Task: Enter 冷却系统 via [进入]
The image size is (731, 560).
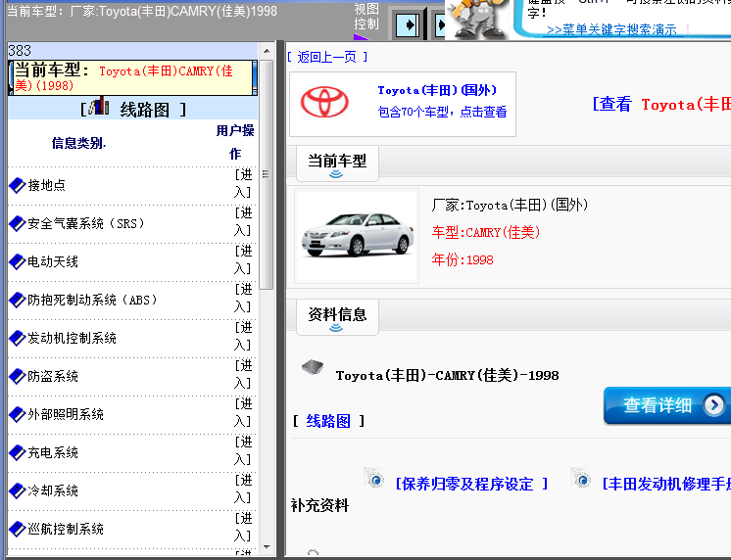Action: pos(243,490)
